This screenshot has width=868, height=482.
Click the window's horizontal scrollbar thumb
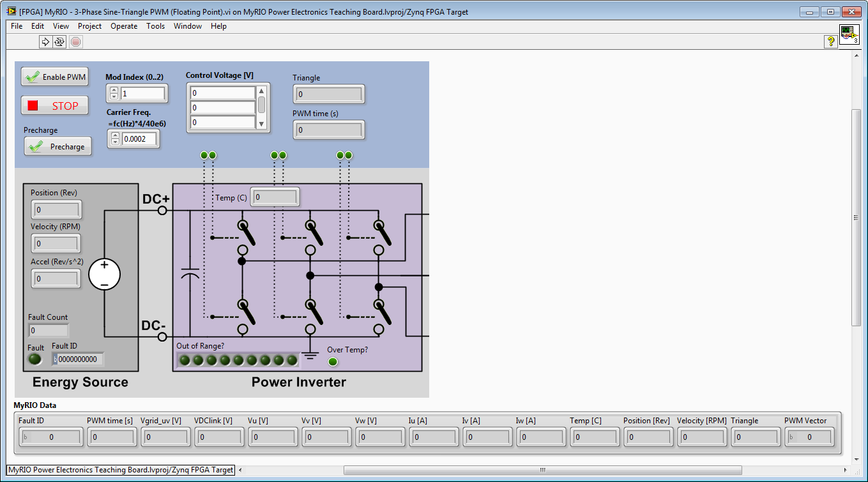543,470
